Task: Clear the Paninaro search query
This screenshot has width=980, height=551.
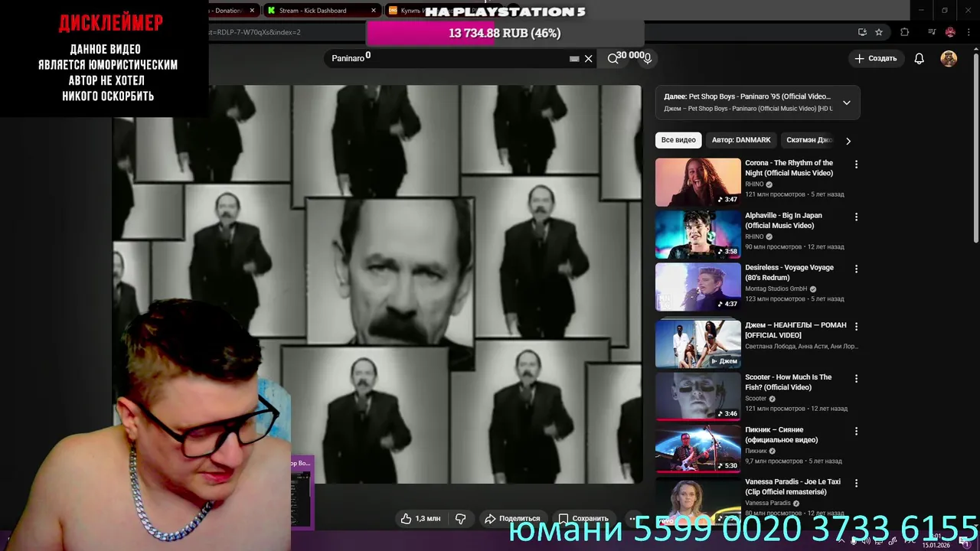Action: tap(588, 59)
